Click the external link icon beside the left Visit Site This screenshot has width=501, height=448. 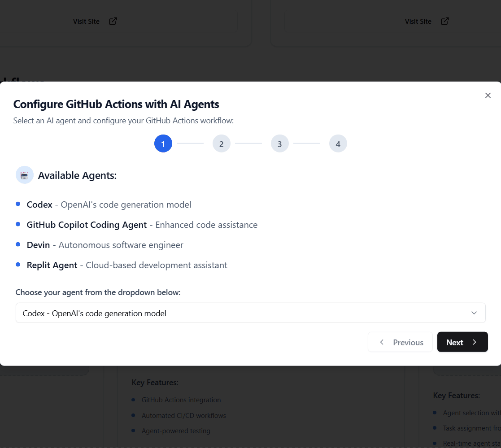tap(113, 21)
